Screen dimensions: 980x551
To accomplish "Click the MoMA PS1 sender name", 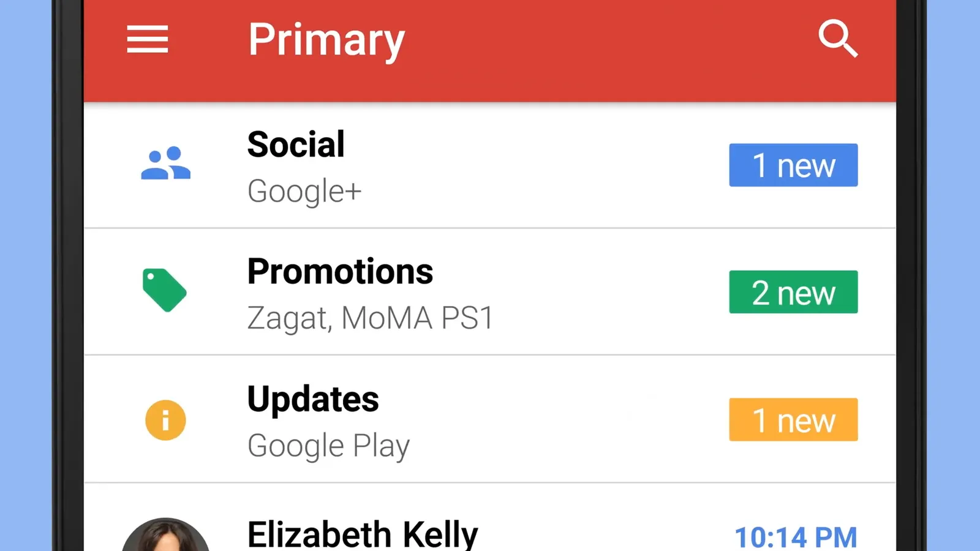I will point(417,318).
